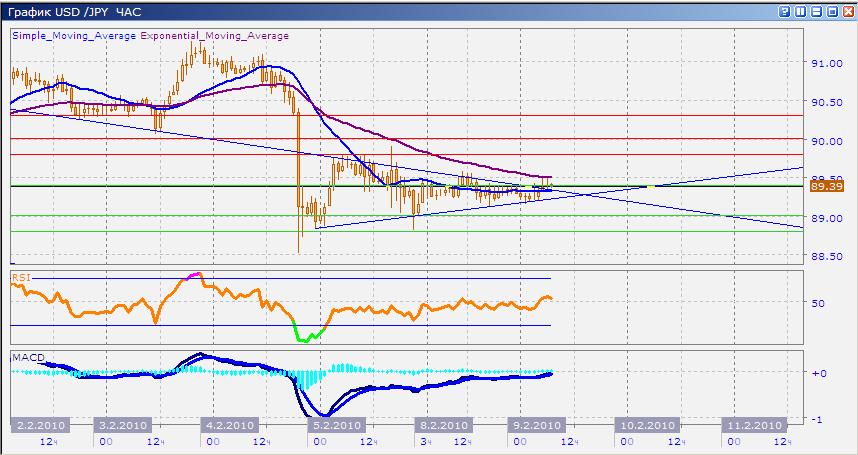
Task: Select the 10.2.2010 date marker
Action: coord(647,425)
